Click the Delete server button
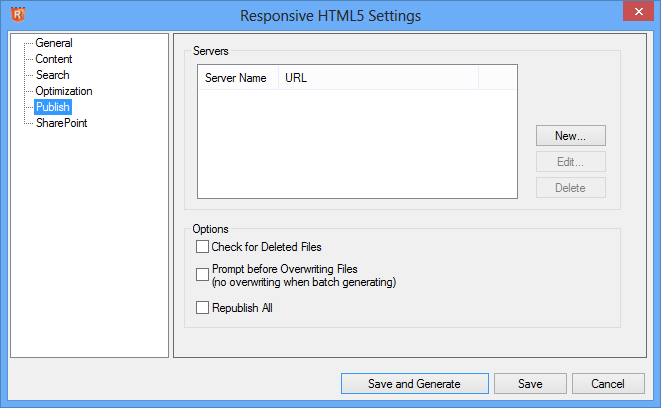661x408 pixels. click(x=570, y=187)
